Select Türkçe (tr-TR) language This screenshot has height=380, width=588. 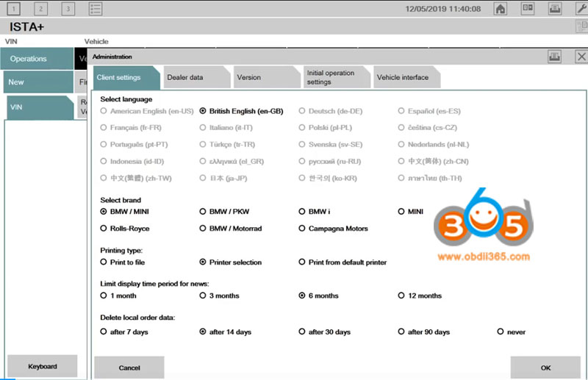click(227, 144)
